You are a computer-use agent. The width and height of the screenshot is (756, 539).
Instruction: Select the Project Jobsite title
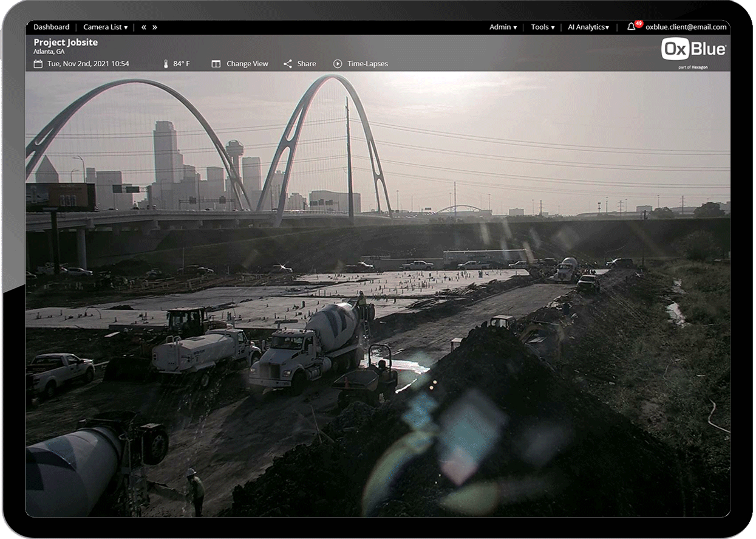(65, 42)
